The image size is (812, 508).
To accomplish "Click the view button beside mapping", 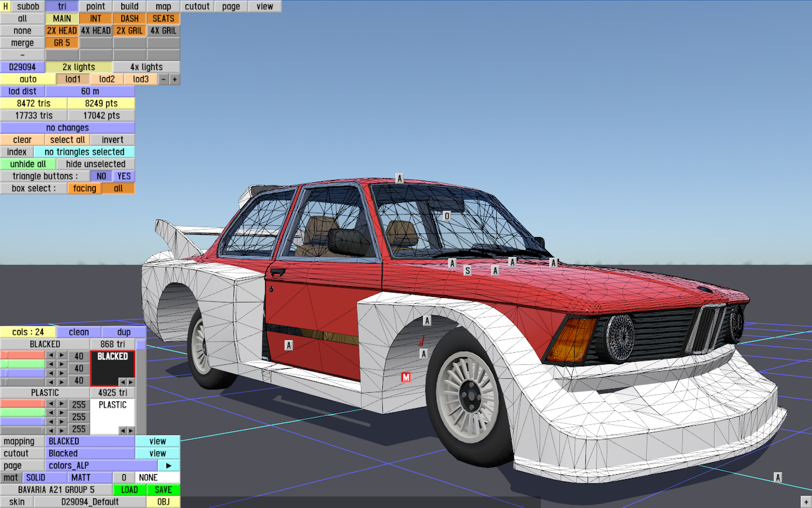I will point(158,441).
